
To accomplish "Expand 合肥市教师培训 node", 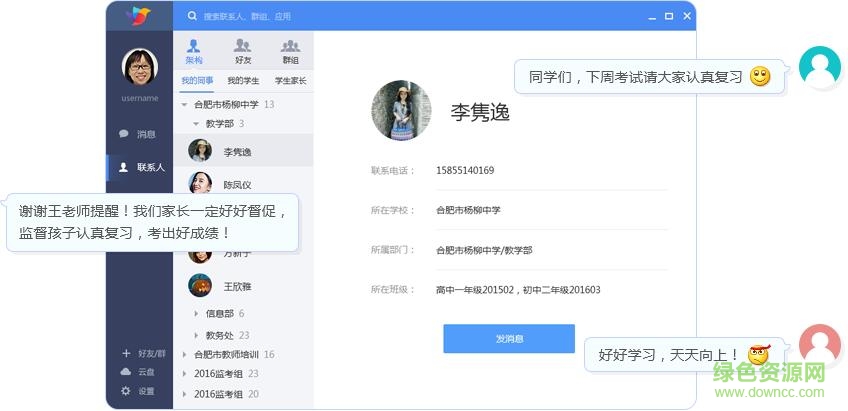I will pos(184,355).
